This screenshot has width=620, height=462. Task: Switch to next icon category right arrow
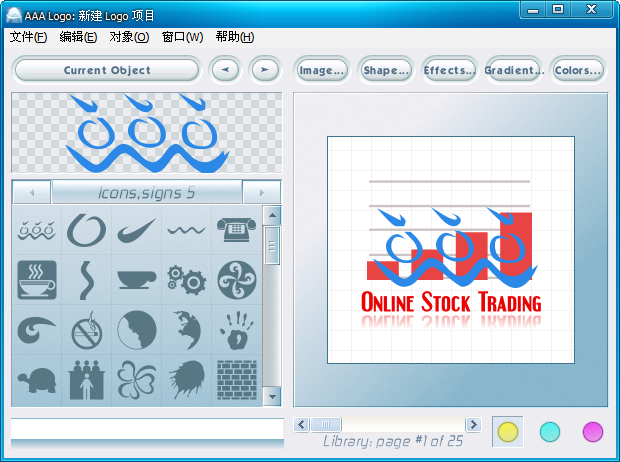pos(261,193)
